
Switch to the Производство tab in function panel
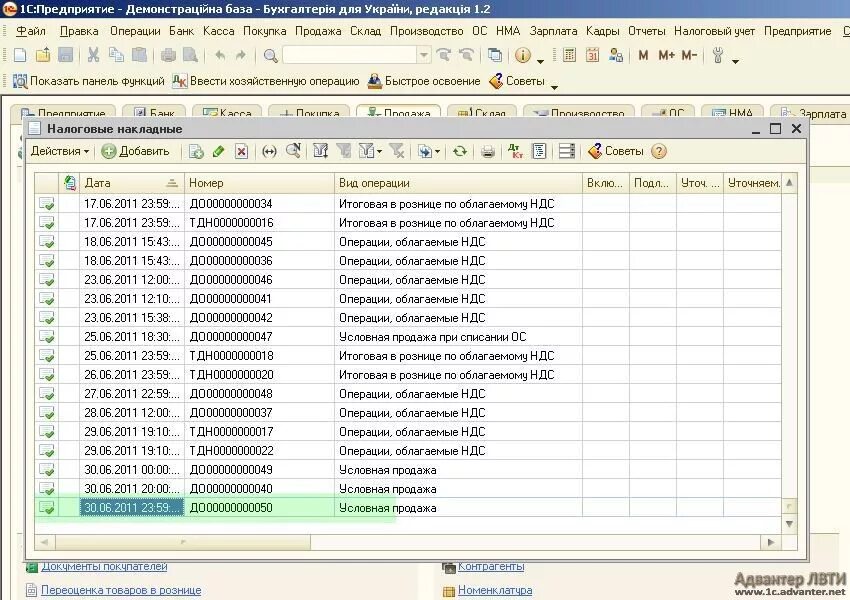578,112
